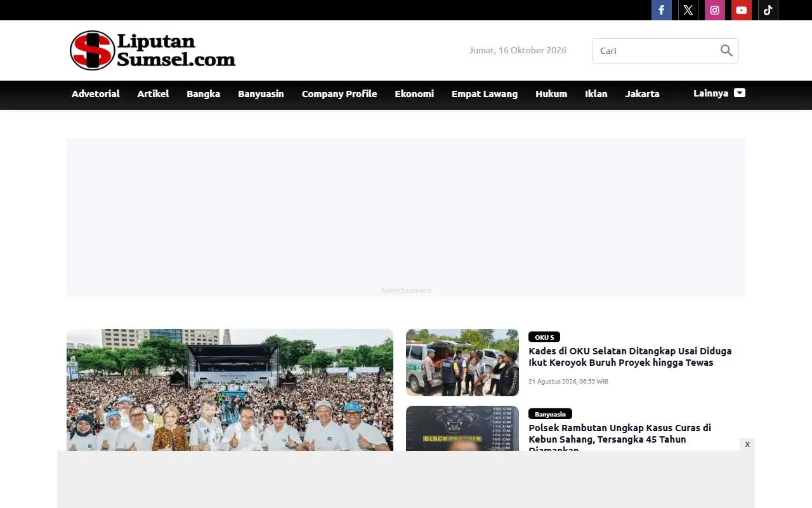This screenshot has width=812, height=508.
Task: Go to the Jakarta category
Action: point(643,94)
